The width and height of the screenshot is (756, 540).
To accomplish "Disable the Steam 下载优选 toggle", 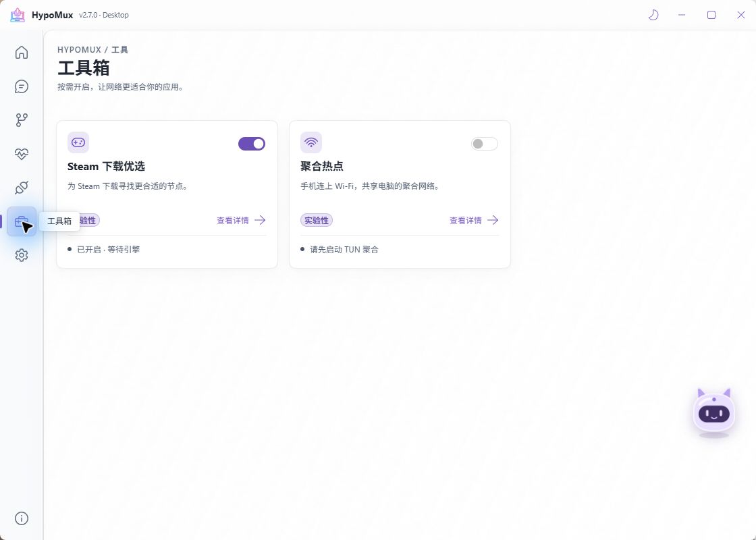I will [x=252, y=144].
